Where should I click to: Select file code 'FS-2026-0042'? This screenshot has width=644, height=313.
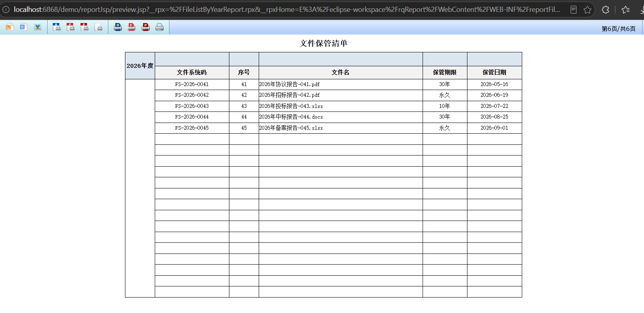[x=192, y=95]
